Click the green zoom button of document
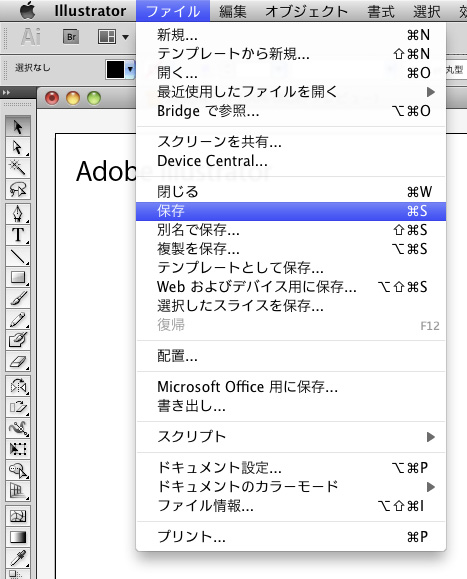 (94, 98)
